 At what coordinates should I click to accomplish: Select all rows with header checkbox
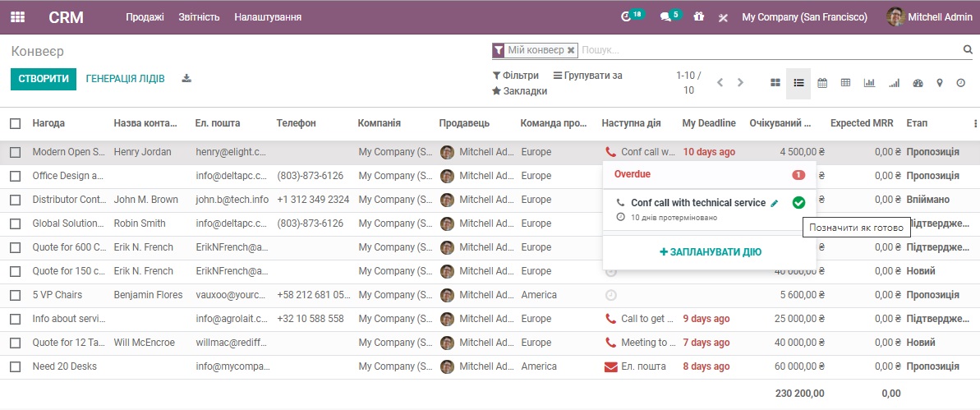tap(16, 123)
